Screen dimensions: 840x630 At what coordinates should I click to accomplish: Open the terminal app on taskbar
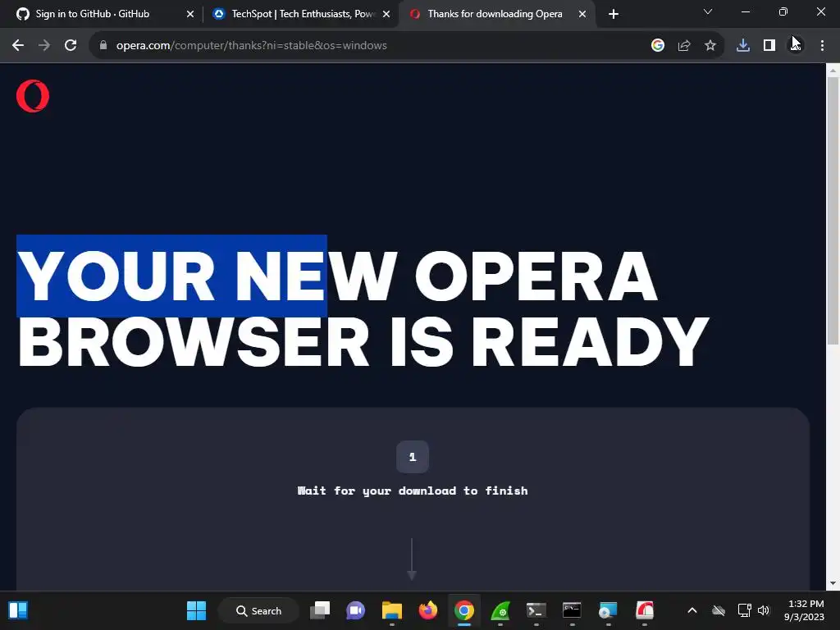(536, 610)
